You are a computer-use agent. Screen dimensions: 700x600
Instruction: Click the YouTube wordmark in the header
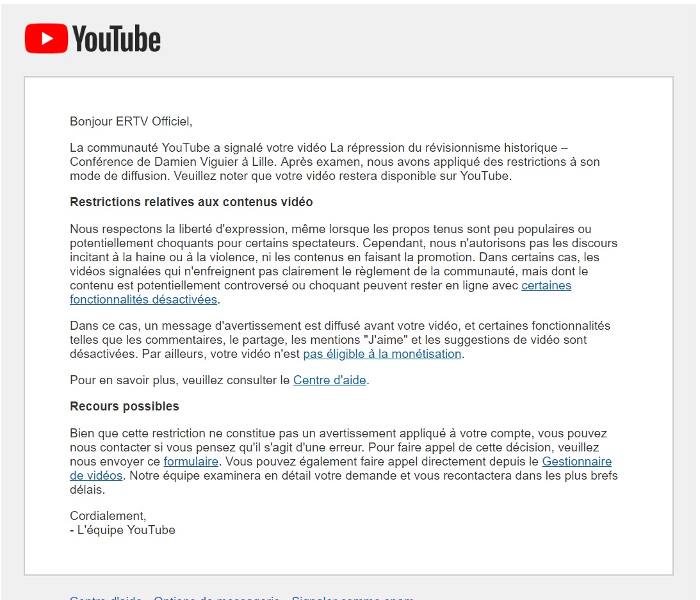(x=116, y=39)
